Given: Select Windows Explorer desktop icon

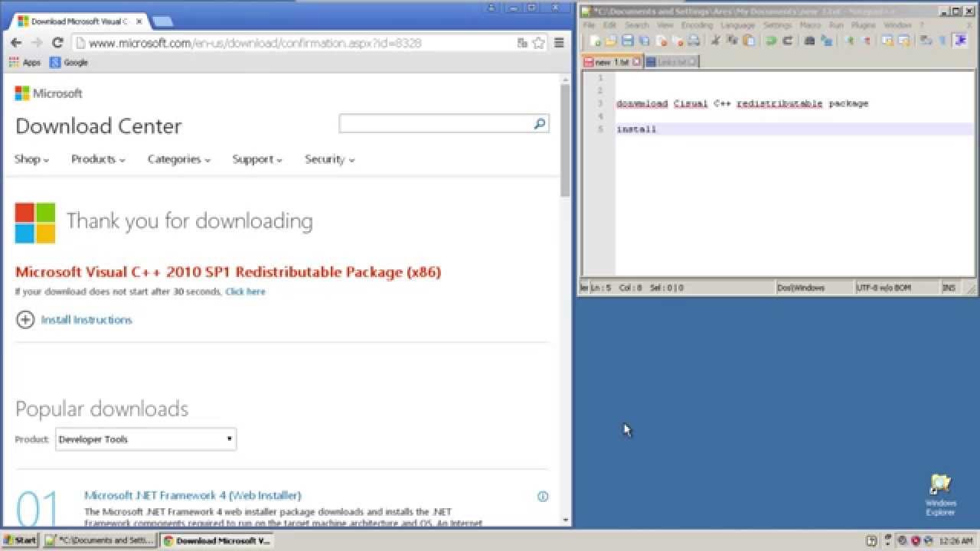Looking at the screenshot, I should [940, 494].
